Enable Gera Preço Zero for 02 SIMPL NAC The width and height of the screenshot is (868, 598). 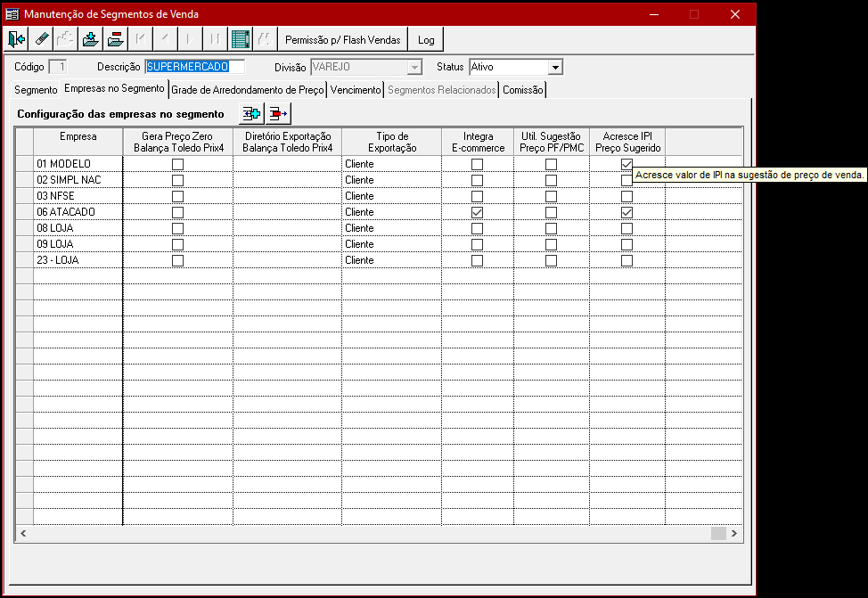(177, 181)
